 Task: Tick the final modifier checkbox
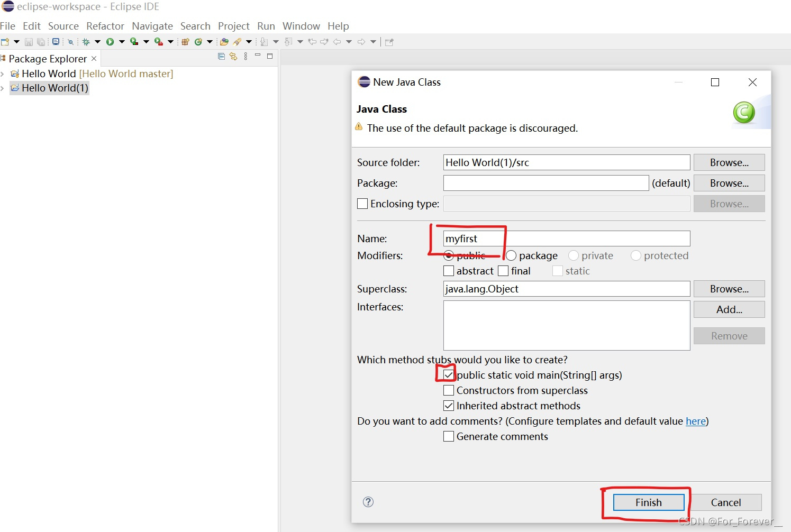503,271
